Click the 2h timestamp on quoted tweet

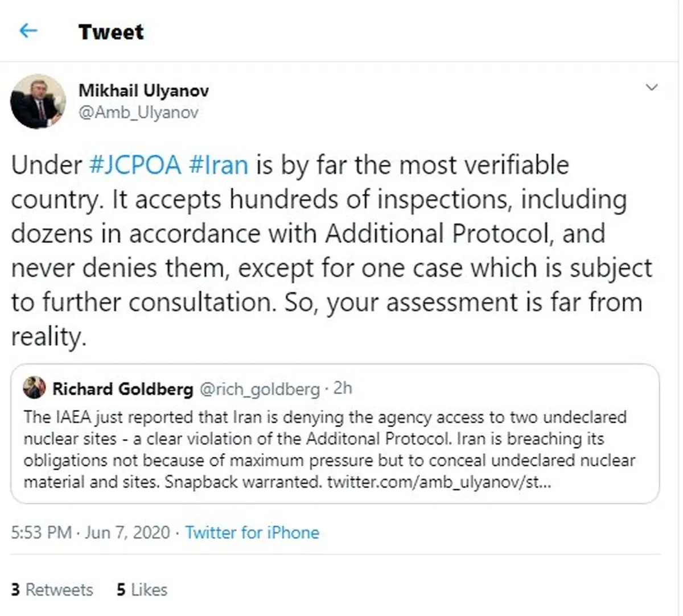[x=343, y=388]
